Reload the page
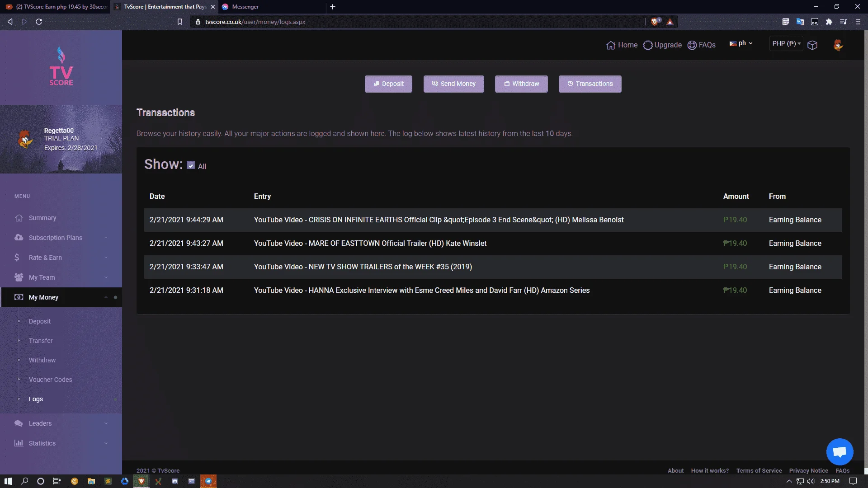This screenshot has width=868, height=488. pyautogui.click(x=39, y=22)
